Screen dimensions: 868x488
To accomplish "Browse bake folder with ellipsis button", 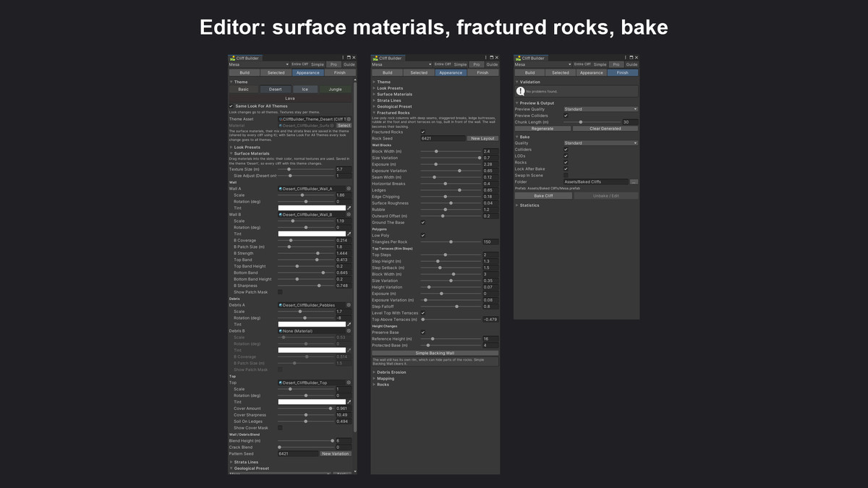I will pyautogui.click(x=634, y=182).
